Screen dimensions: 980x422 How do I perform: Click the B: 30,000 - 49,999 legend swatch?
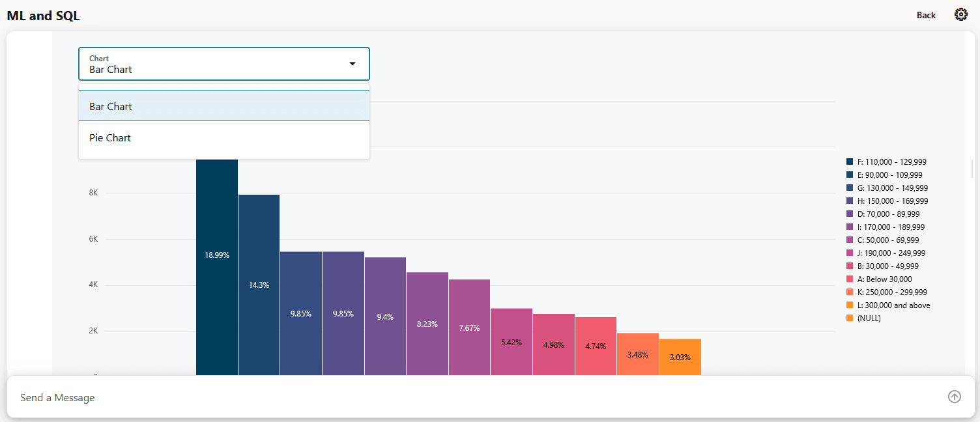point(850,266)
